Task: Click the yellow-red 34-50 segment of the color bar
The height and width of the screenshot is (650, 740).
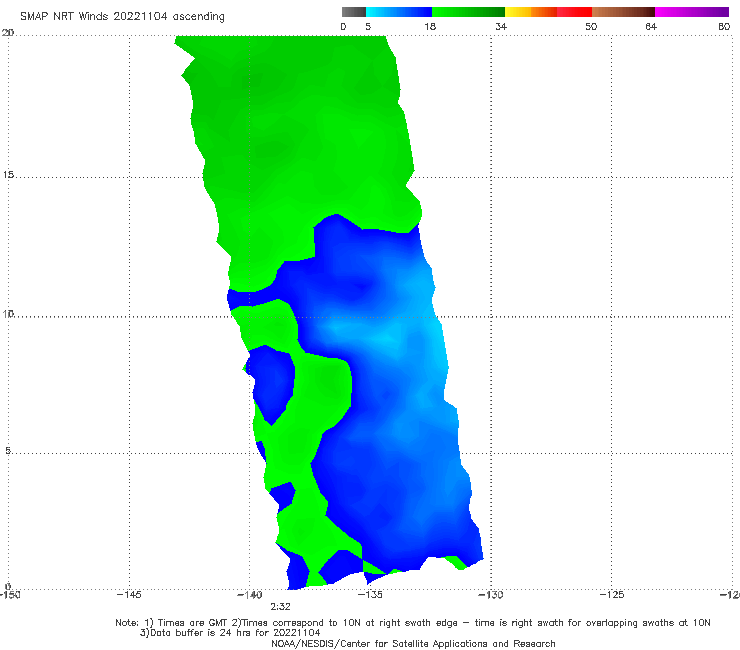Action: click(548, 12)
